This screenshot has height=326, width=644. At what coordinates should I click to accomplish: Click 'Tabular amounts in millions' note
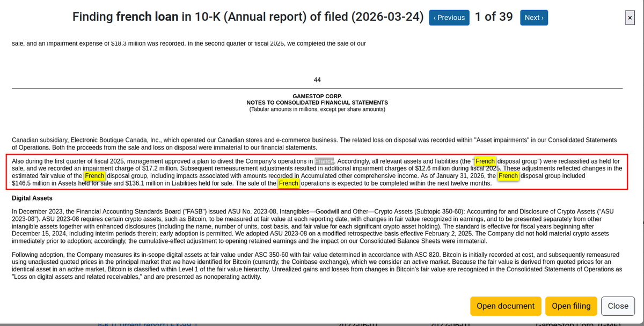click(x=317, y=109)
